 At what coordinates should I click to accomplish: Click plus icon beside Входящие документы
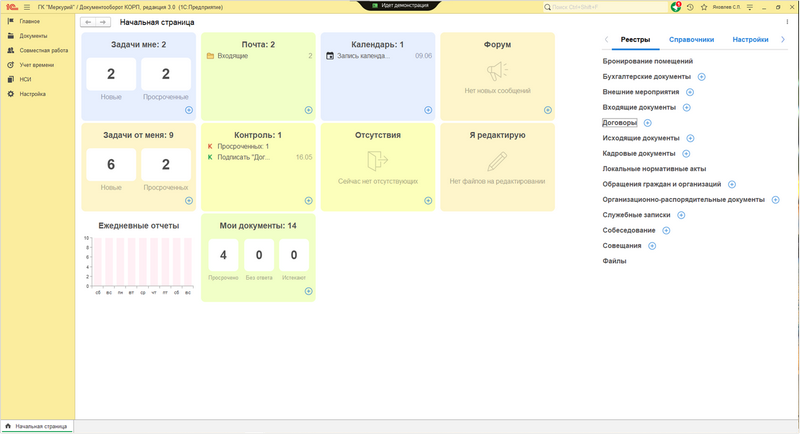point(685,107)
